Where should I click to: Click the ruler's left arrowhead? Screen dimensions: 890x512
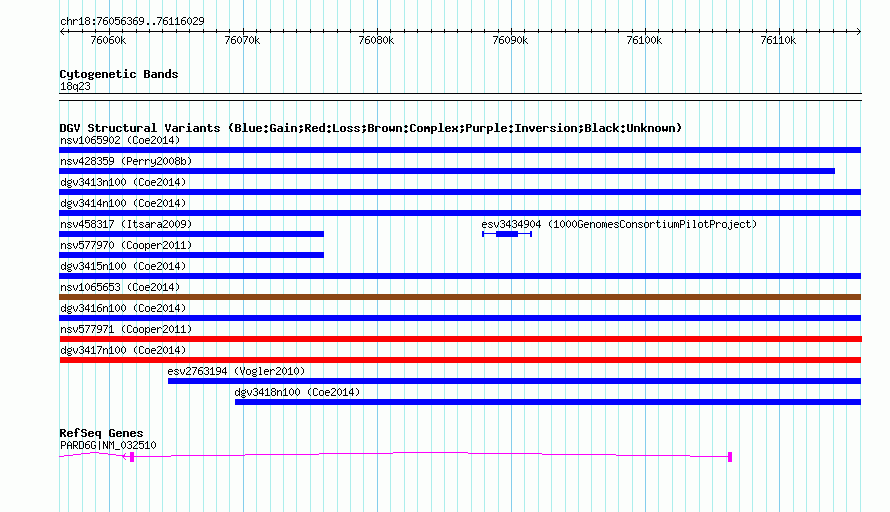[x=62, y=32]
